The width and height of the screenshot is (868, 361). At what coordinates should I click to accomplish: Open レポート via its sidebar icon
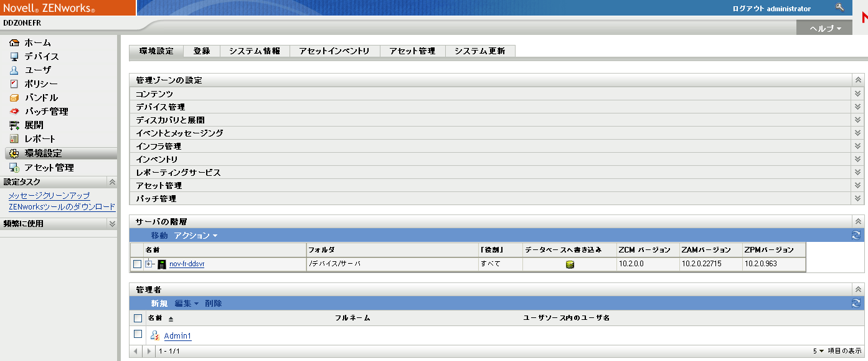[14, 138]
